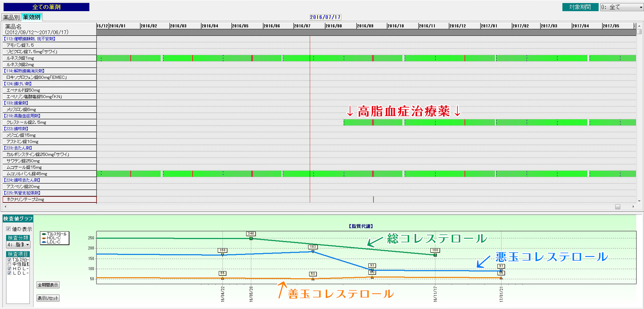The image size is (644, 309).
Task: Click the 91 LDL data point label
Action: (501, 266)
